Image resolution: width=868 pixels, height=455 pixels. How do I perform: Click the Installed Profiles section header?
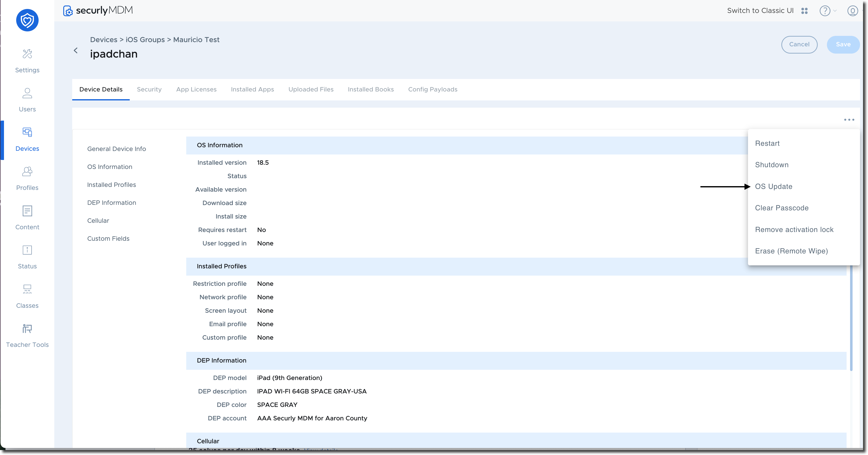(x=516, y=266)
